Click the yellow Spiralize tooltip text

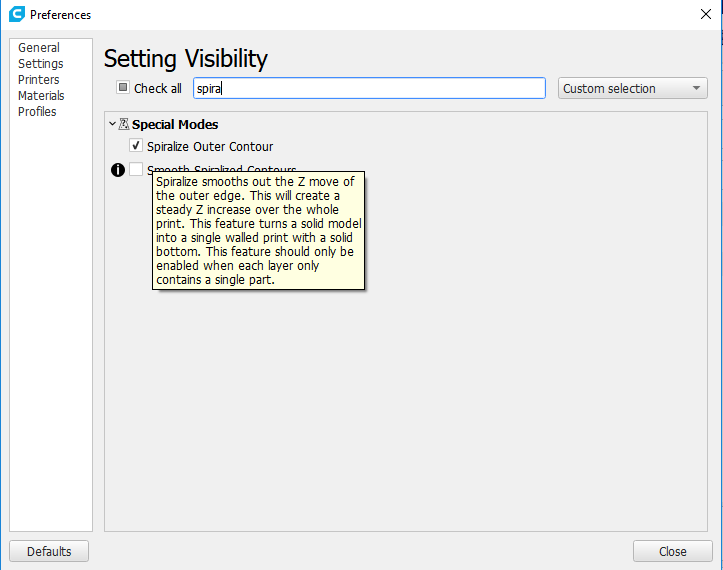pos(257,230)
